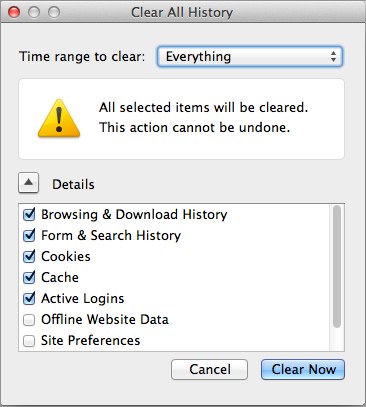Click the "This action cannot be undone" text
Image resolution: width=366 pixels, height=407 pixels.
195,128
